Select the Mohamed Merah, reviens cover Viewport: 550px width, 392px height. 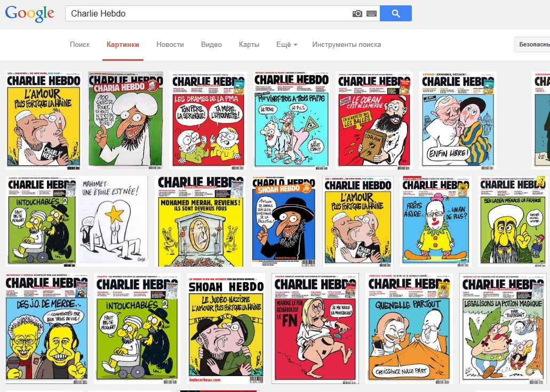[200, 221]
